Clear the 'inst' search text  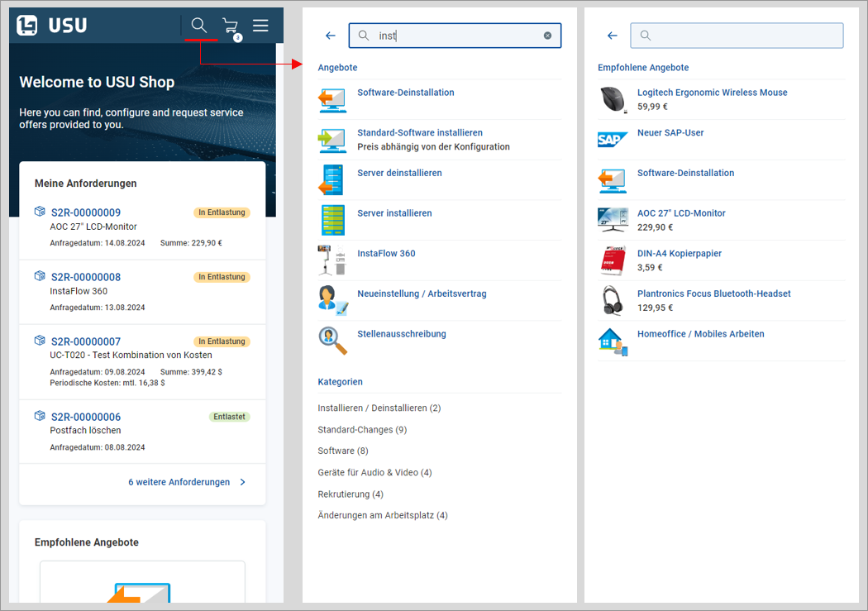coord(547,36)
